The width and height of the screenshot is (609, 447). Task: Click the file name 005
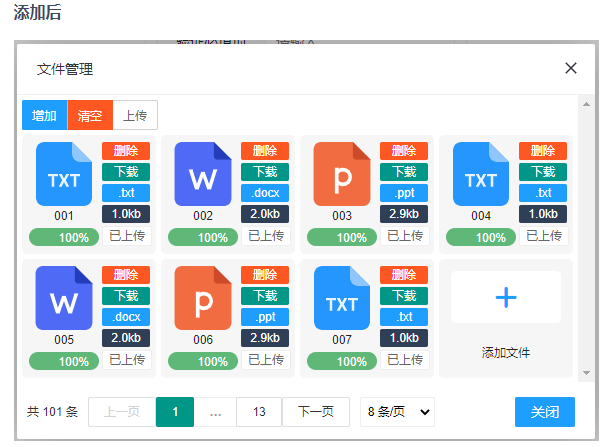(64, 340)
